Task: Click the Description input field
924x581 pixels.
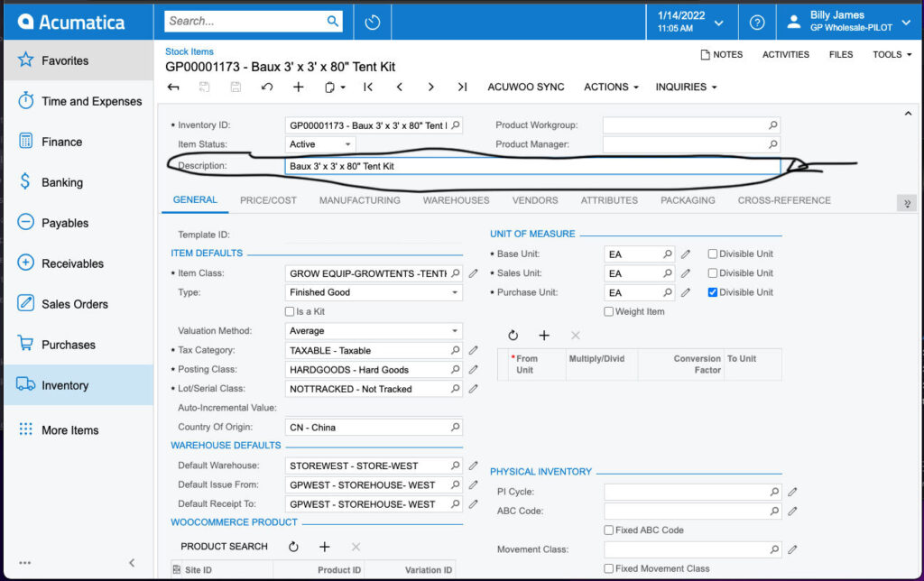Action: coord(532,166)
